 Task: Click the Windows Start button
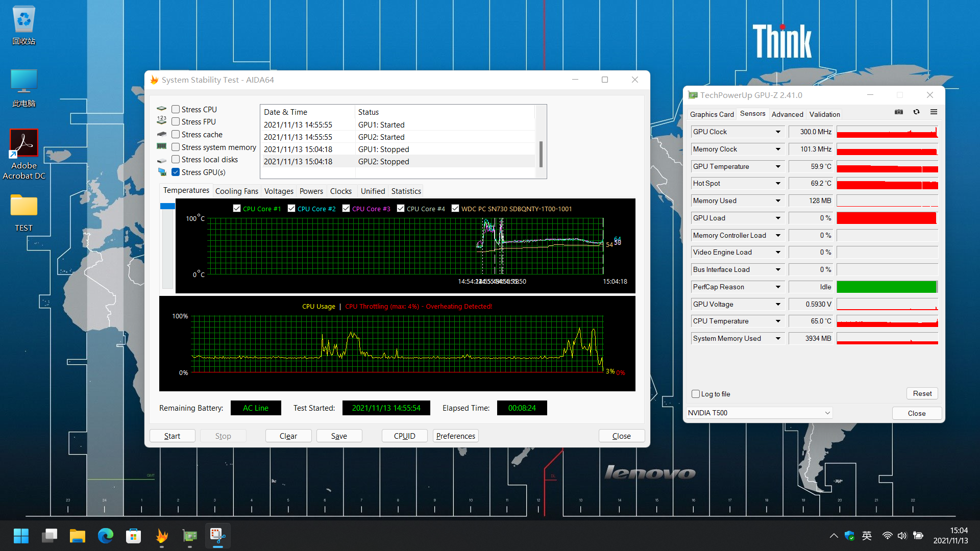coord(21,536)
